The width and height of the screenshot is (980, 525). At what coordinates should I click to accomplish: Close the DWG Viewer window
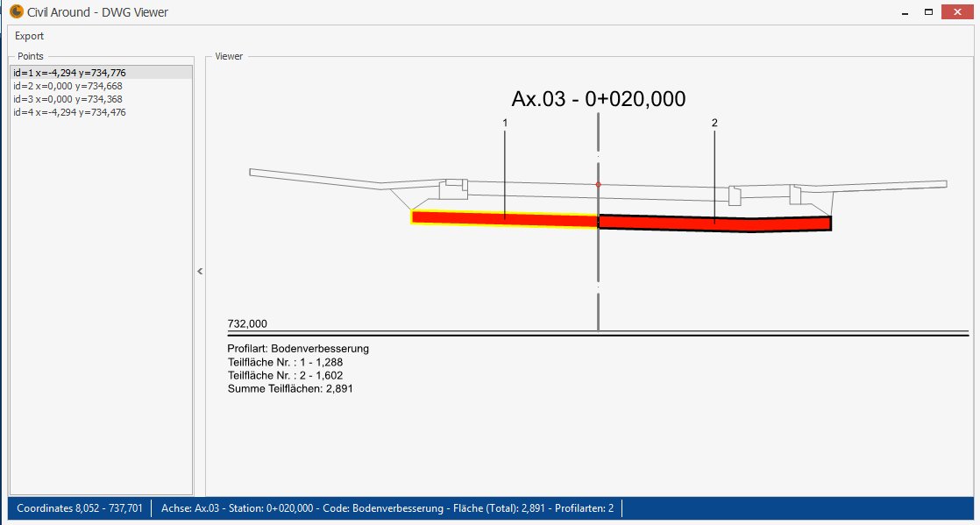tap(956, 12)
